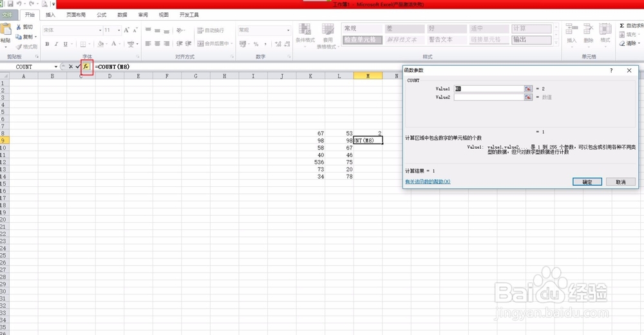Open the Font dialog launcher

tap(138, 57)
